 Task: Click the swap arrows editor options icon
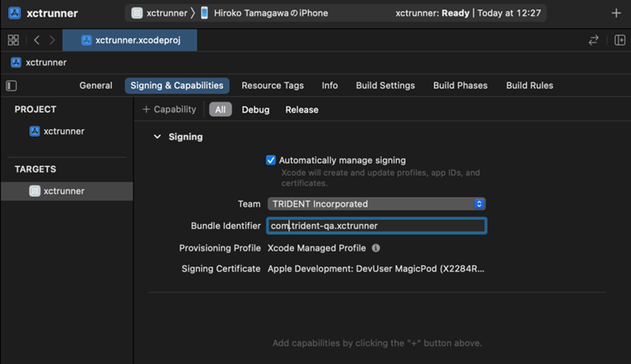tap(593, 40)
